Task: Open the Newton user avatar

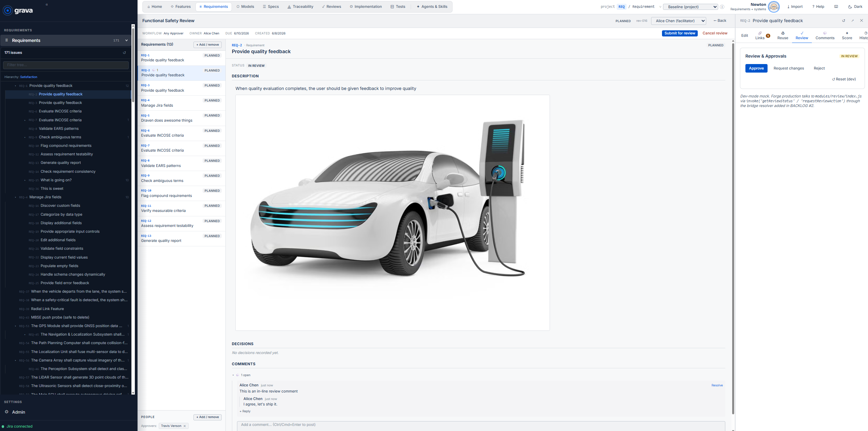Action: 774,7
